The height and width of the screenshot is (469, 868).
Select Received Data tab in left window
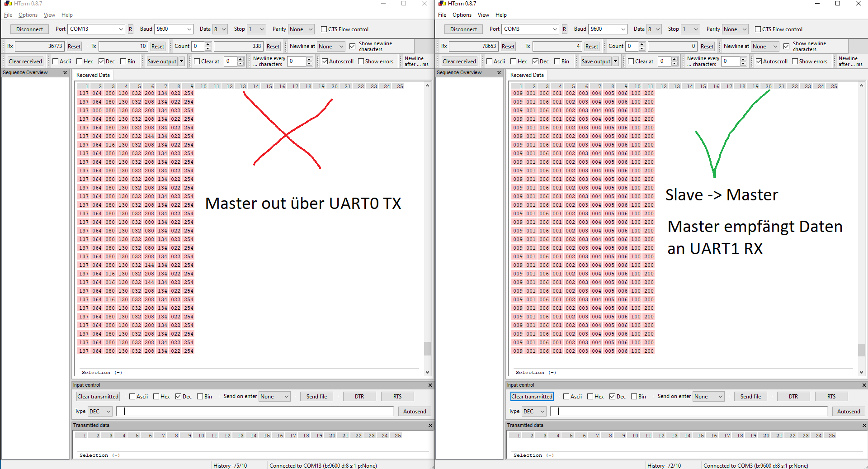click(93, 75)
